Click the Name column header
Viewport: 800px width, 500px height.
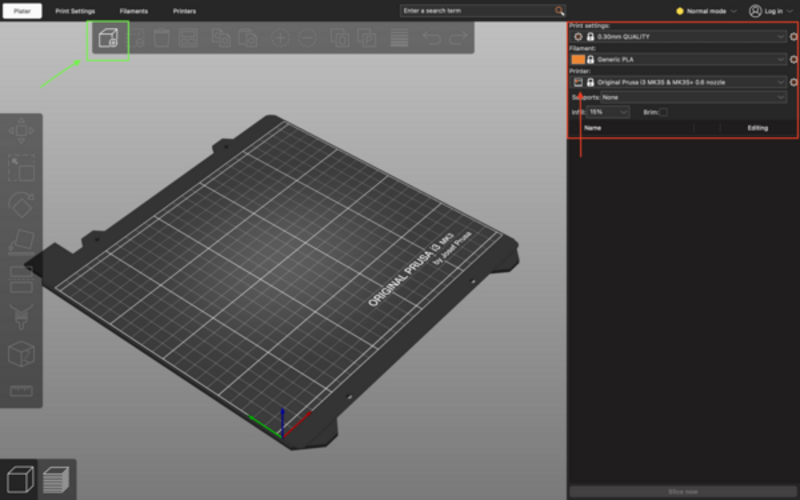(592, 128)
